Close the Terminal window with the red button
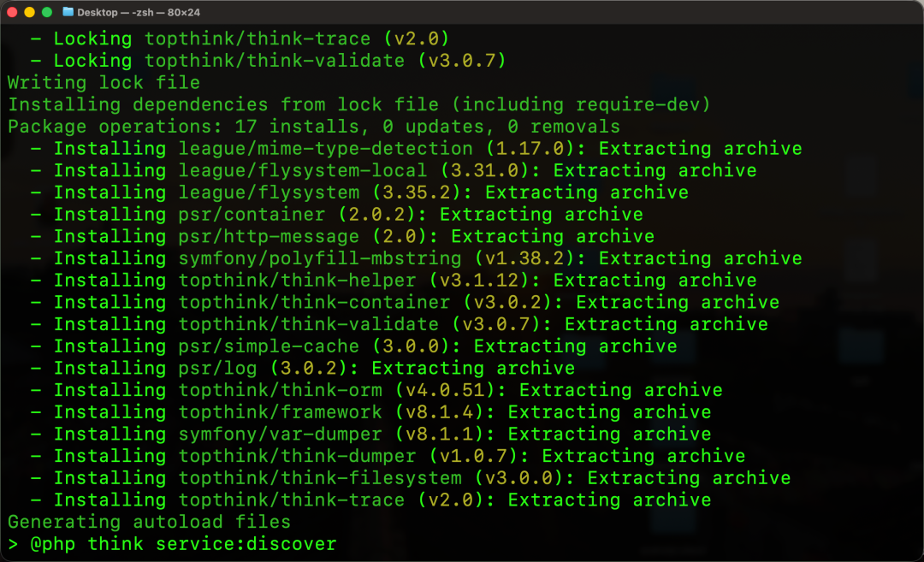Image resolution: width=924 pixels, height=562 pixels. [12, 12]
